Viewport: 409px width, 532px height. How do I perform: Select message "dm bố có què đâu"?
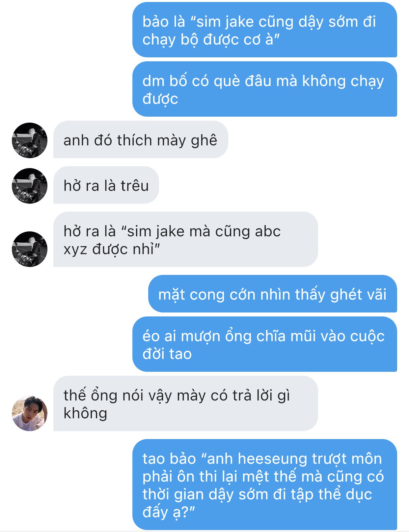[265, 89]
